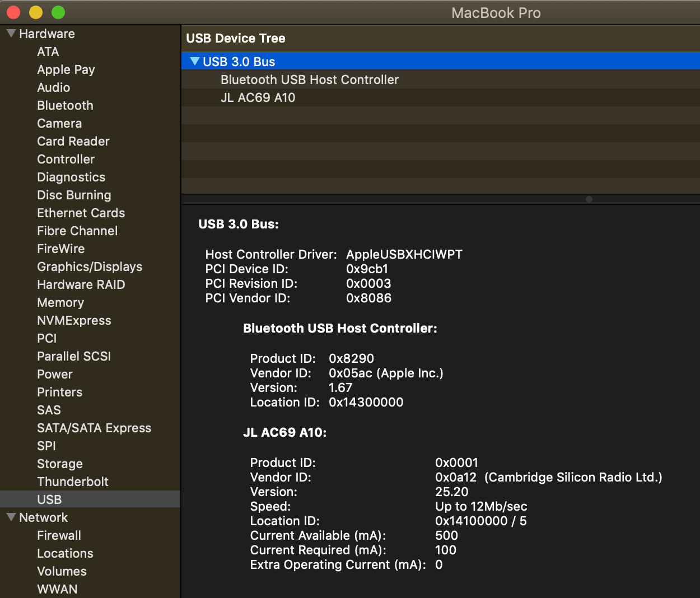This screenshot has height=598, width=700.
Task: Open the NVMExpress section
Action: pyautogui.click(x=74, y=320)
